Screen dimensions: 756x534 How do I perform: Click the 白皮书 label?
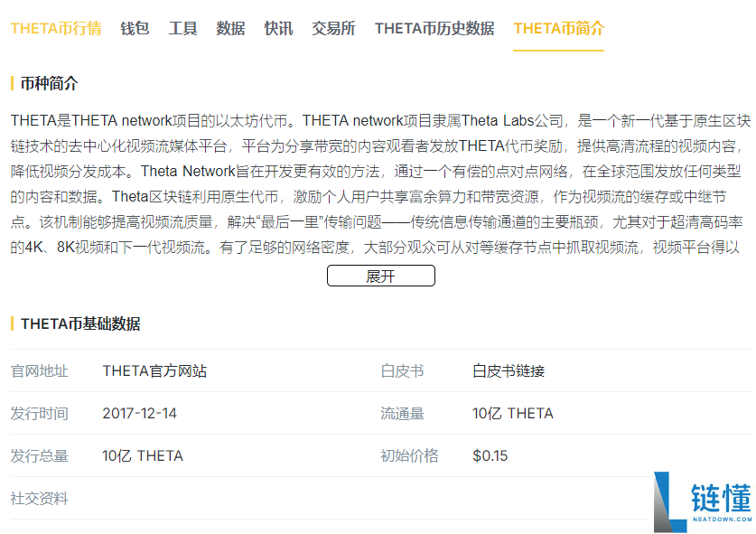point(402,371)
